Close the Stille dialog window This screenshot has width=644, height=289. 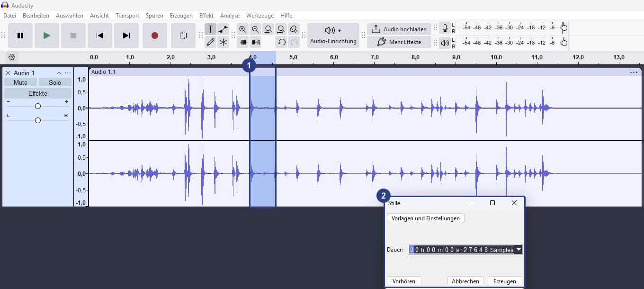click(x=514, y=203)
